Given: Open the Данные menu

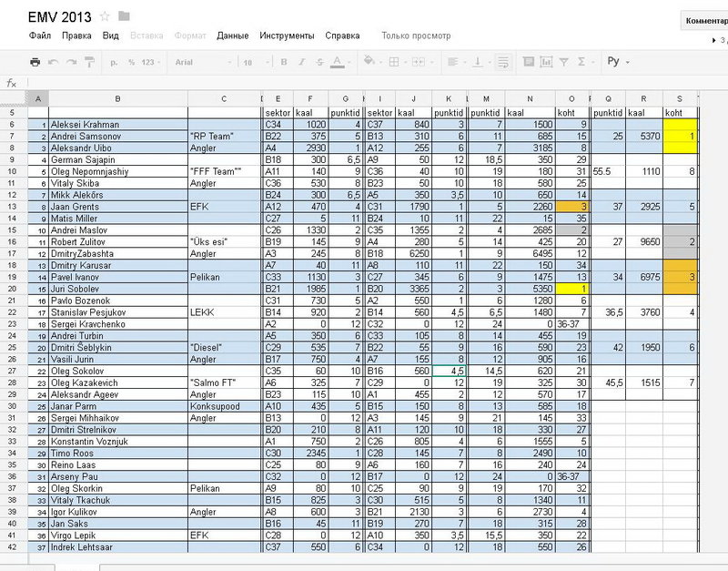Looking at the screenshot, I should tap(233, 36).
